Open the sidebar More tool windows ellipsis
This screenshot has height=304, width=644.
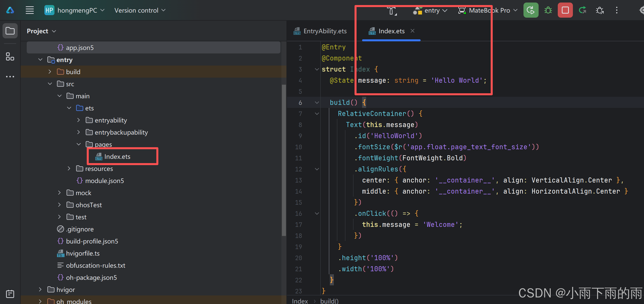click(x=10, y=77)
